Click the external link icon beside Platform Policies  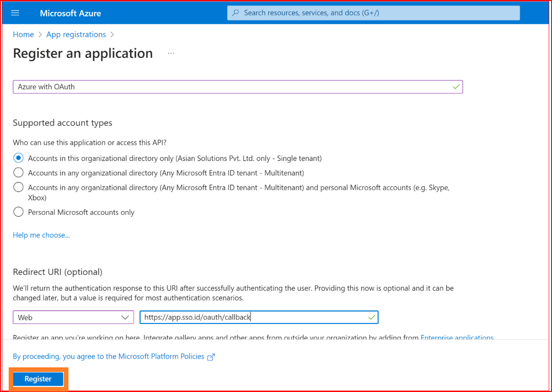point(211,357)
